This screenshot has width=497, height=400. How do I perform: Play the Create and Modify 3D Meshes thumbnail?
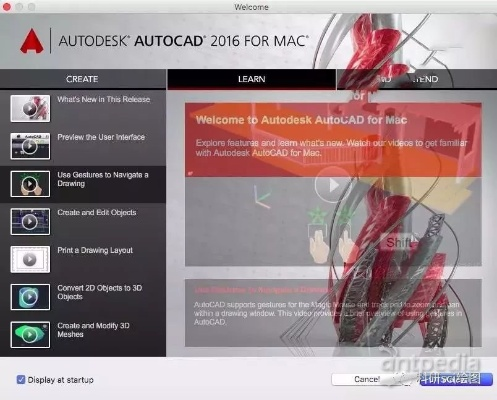(30, 335)
